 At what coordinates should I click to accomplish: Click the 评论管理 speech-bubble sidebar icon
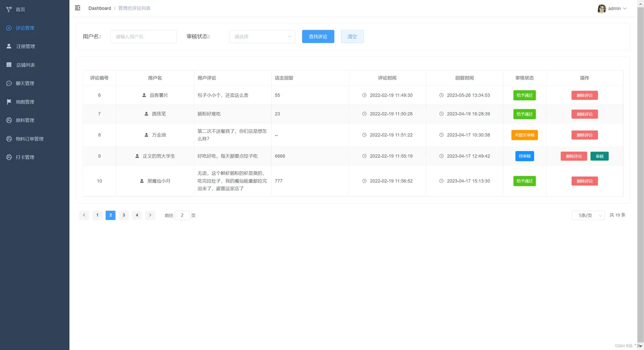(9, 28)
